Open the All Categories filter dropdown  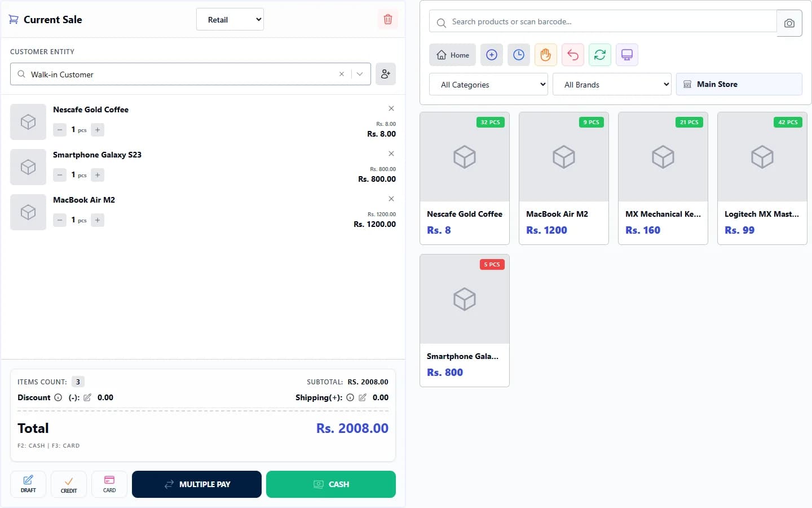(x=488, y=84)
